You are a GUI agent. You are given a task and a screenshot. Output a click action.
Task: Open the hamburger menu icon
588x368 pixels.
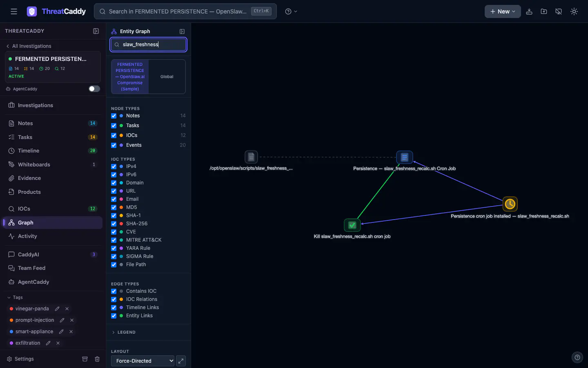click(x=14, y=11)
